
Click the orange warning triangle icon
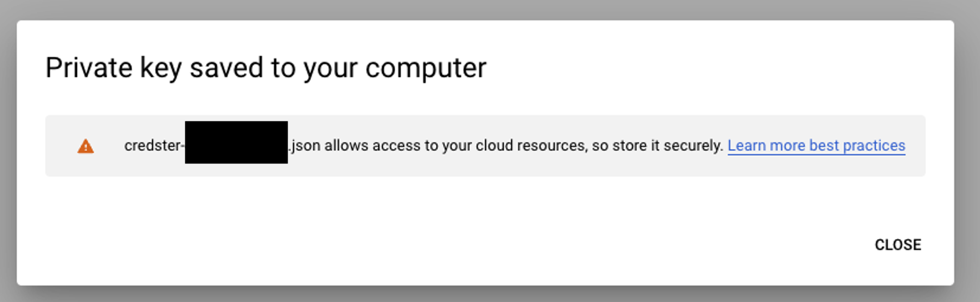click(x=86, y=146)
